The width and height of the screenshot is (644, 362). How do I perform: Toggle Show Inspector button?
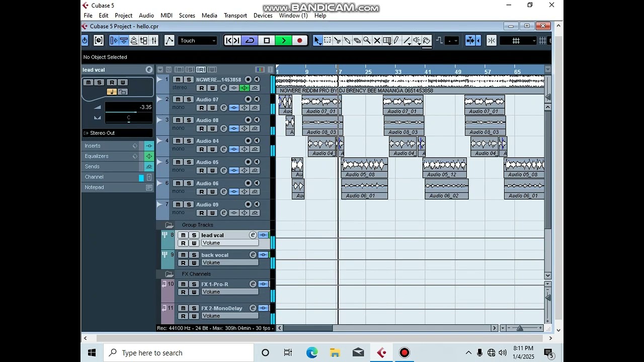point(114,41)
